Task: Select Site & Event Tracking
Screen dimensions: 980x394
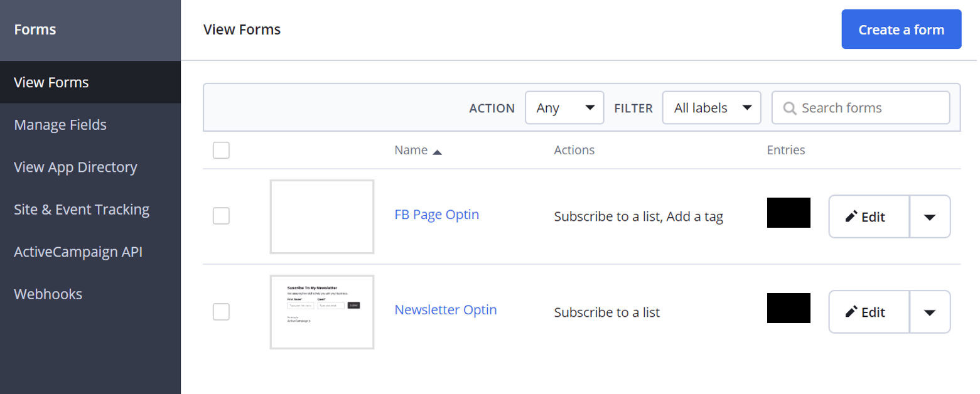Action: [82, 210]
